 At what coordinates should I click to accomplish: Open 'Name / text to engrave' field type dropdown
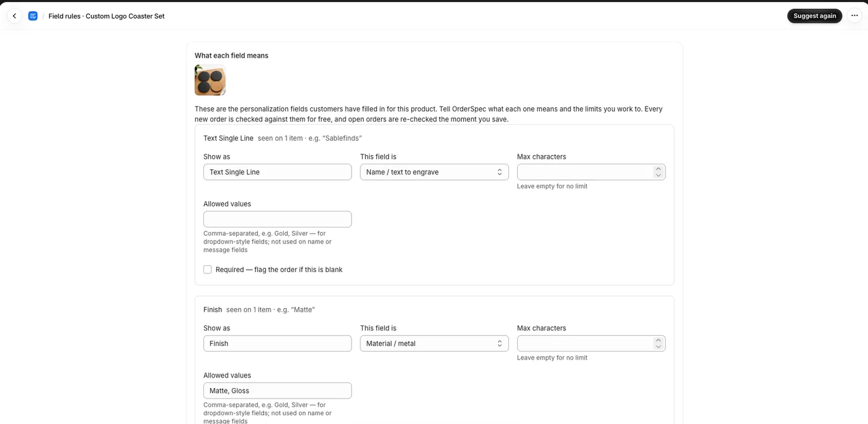click(x=434, y=172)
